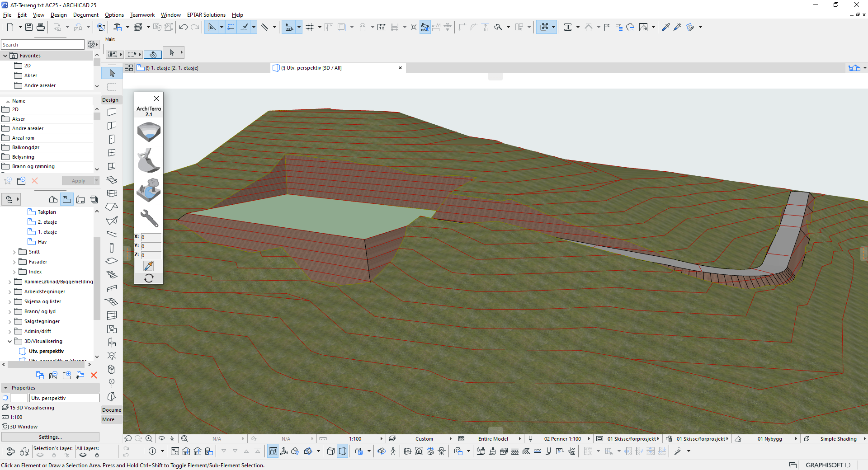The image size is (868, 470).
Task: Select the Marquee tool in toolbox
Action: pyautogui.click(x=112, y=87)
